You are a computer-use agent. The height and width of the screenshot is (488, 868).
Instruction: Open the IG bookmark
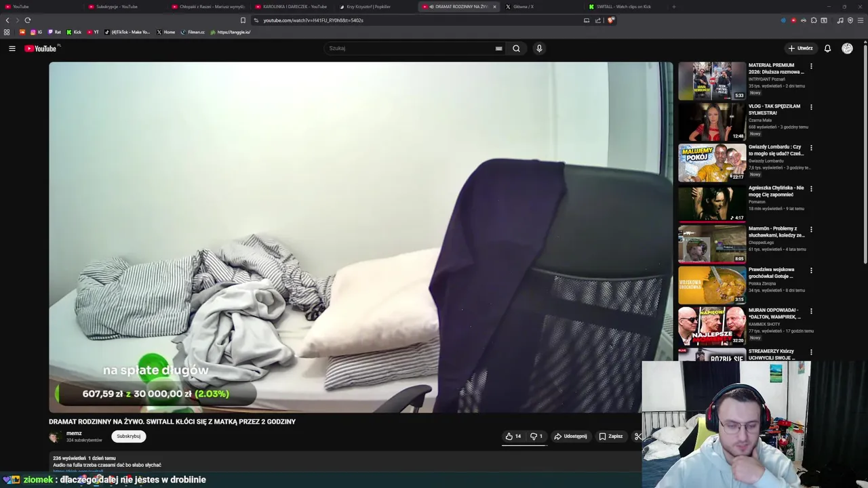click(36, 32)
